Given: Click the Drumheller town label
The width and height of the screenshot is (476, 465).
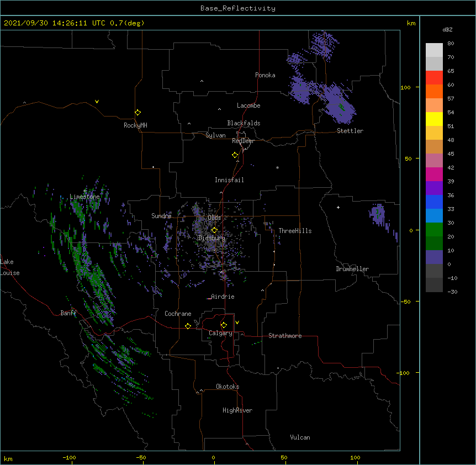Looking at the screenshot, I should [352, 269].
